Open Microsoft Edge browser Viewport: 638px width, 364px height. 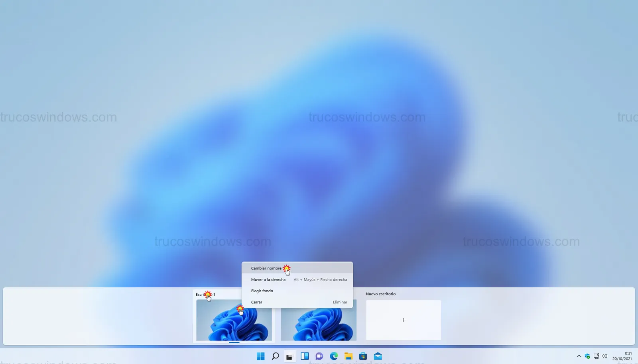(334, 356)
